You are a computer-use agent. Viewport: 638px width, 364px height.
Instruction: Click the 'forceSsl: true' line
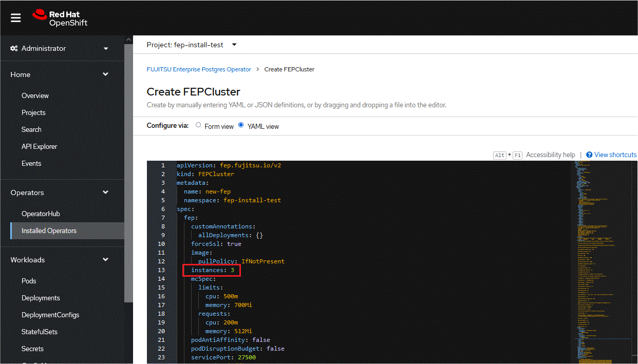pos(216,244)
